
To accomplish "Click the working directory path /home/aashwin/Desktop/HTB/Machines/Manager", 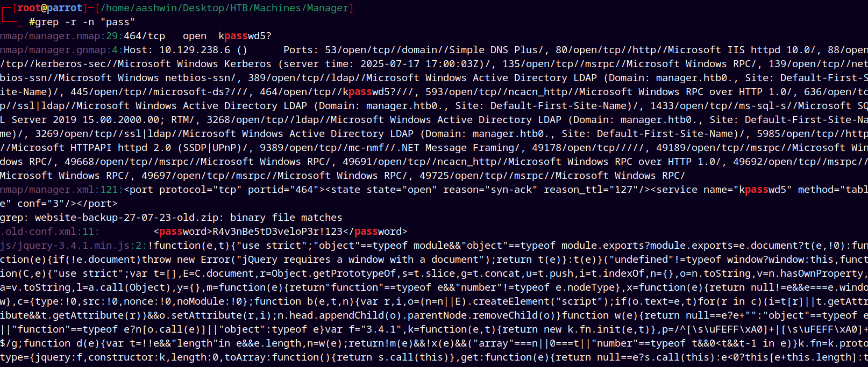I will coord(225,8).
